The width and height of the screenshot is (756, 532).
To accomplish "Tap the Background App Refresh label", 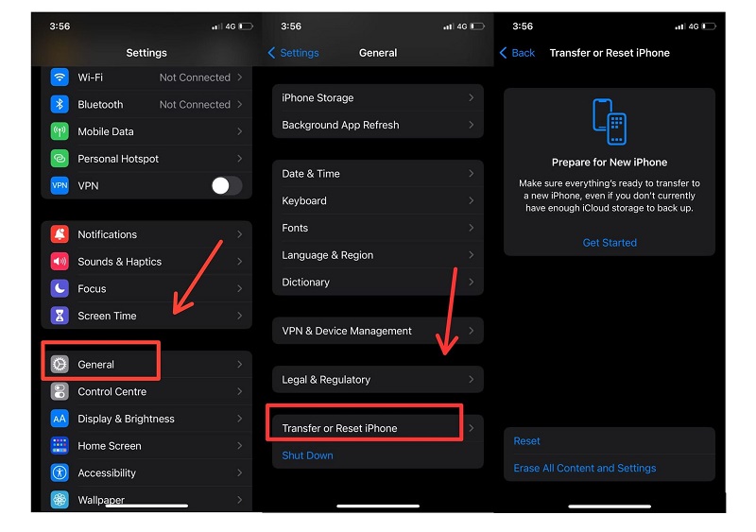I will coord(340,125).
